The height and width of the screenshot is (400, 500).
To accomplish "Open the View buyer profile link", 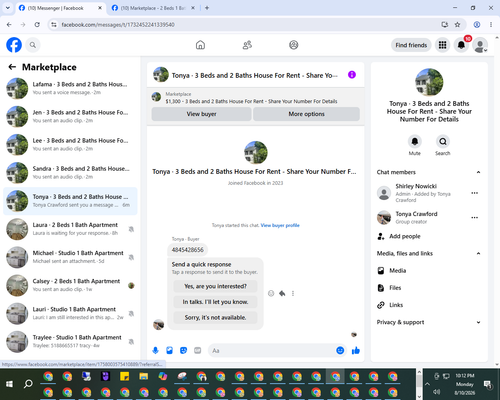I will tap(280, 225).
